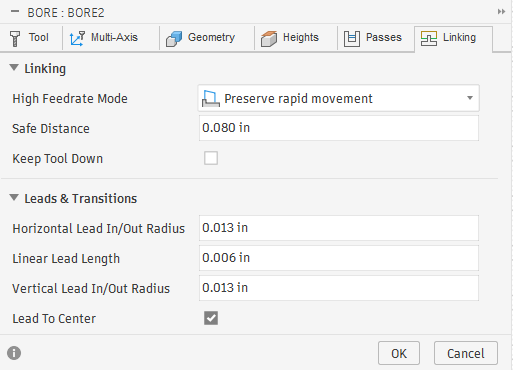Switch to the Heights tab
Screen dimensions: 513x370
click(296, 38)
